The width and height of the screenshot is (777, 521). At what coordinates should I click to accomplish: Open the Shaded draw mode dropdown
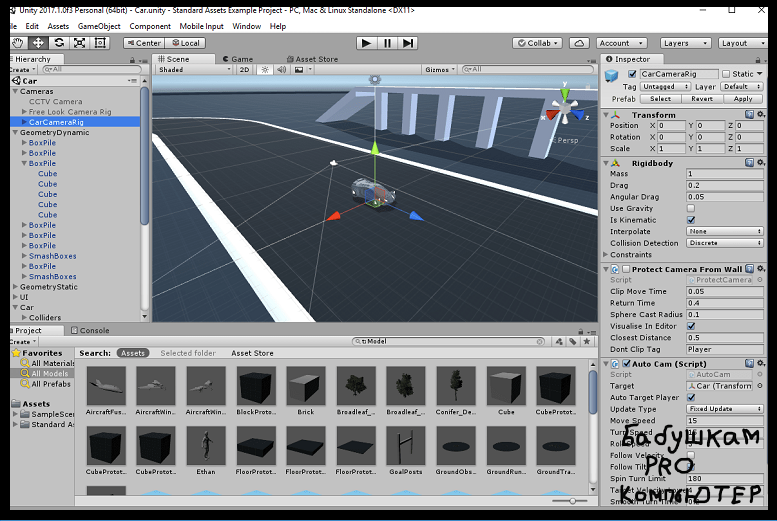pyautogui.click(x=194, y=69)
